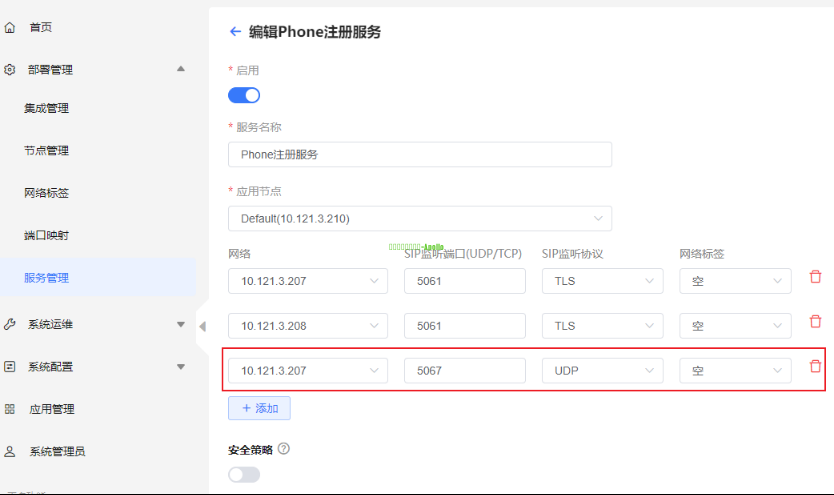Click the SIP port field showing 5067
The width and height of the screenshot is (834, 495).
464,371
